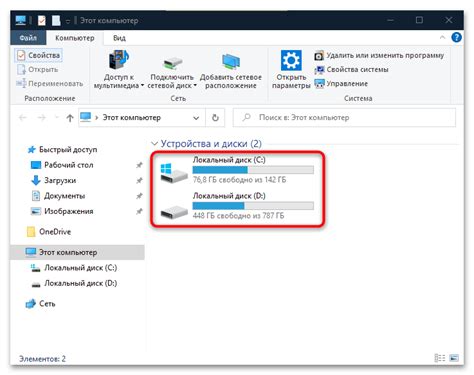Go back with the back arrow
Image resolution: width=474 pixels, height=375 pixels.
pos(23,117)
